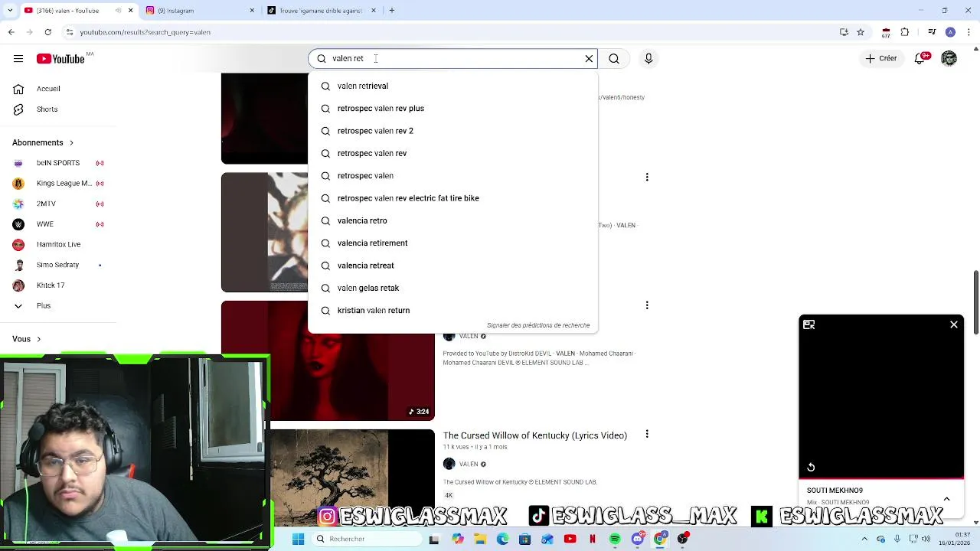Screen dimensions: 980x551
Task: Install the app via the address bar icon
Action: pos(844,32)
